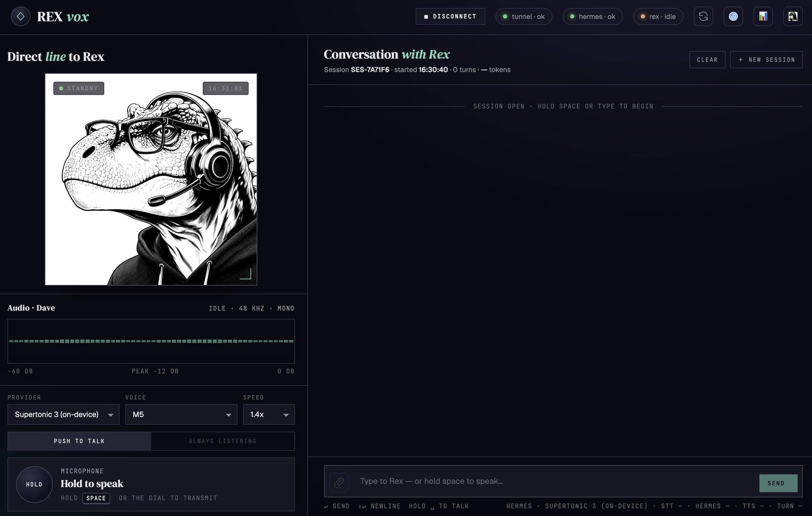This screenshot has width=812, height=516.
Task: Click the round HOLD microphone dial
Action: (x=34, y=484)
